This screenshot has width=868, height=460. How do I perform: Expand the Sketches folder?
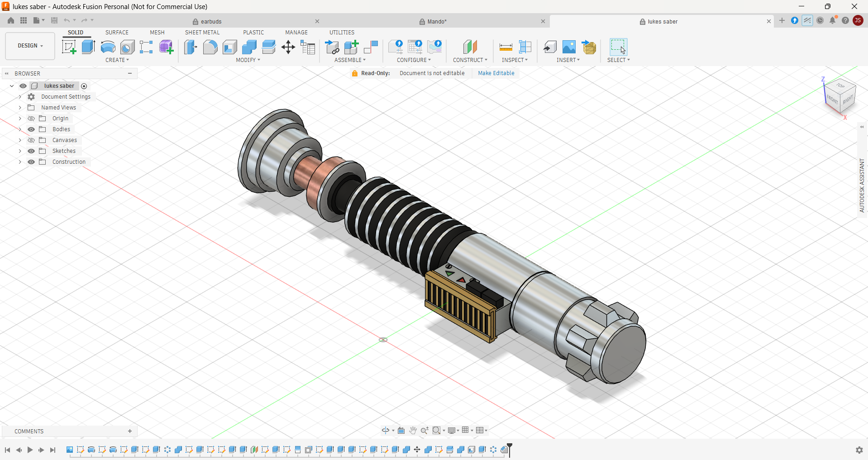(20, 151)
